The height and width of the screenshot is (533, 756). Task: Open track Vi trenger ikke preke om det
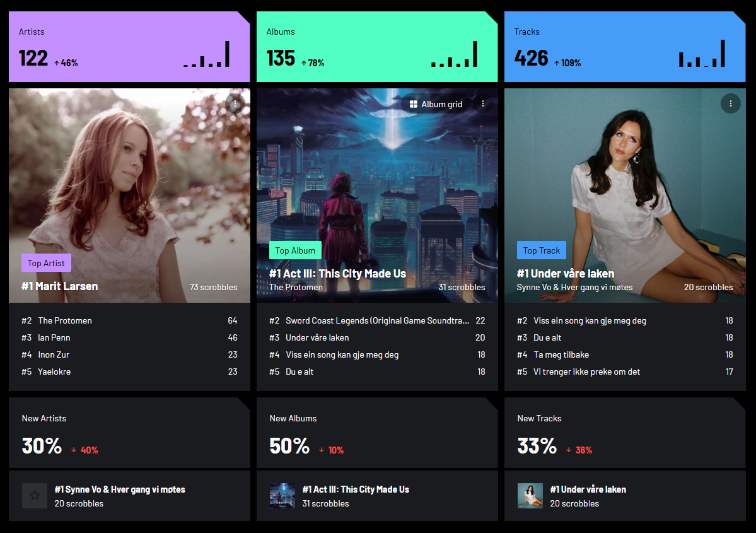click(587, 372)
